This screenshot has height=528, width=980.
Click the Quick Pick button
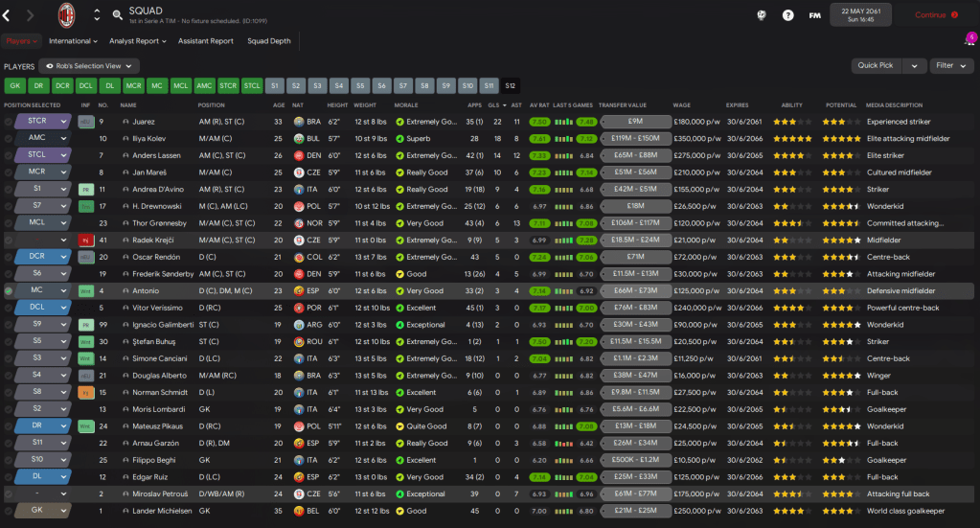tap(876, 66)
